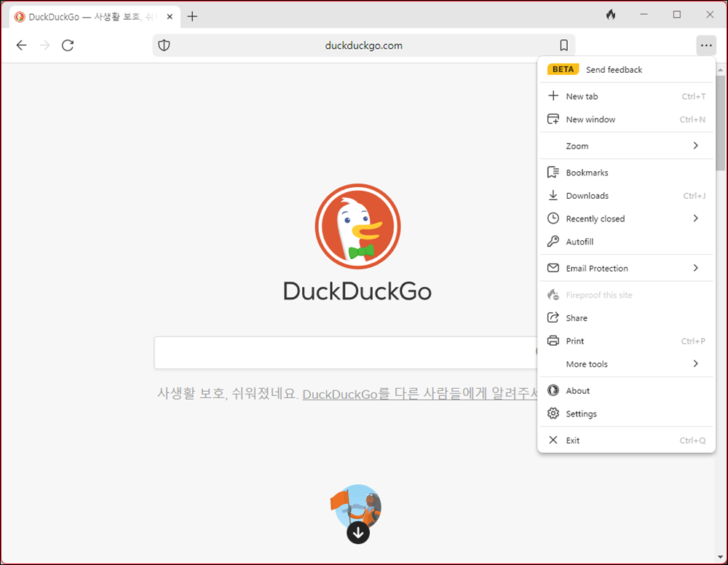
Task: Click the Share icon in menu
Action: tap(553, 317)
